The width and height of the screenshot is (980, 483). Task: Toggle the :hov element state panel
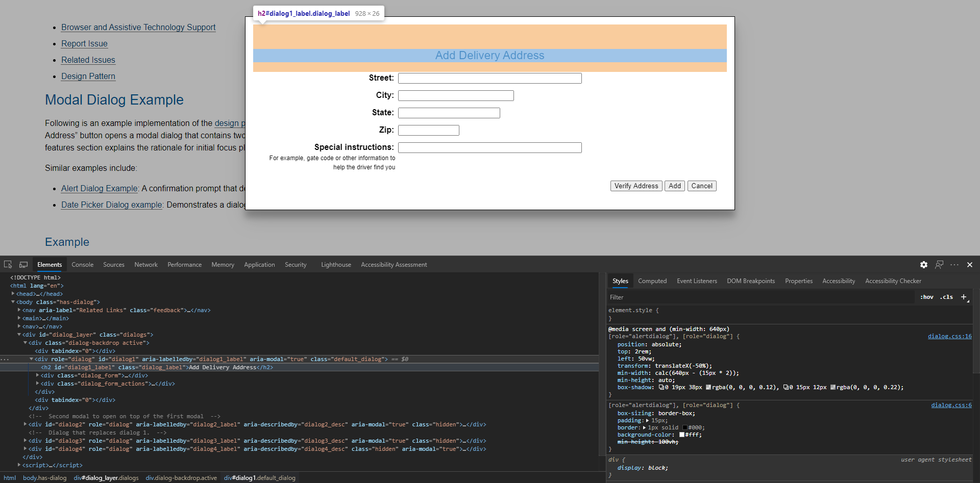pos(927,297)
